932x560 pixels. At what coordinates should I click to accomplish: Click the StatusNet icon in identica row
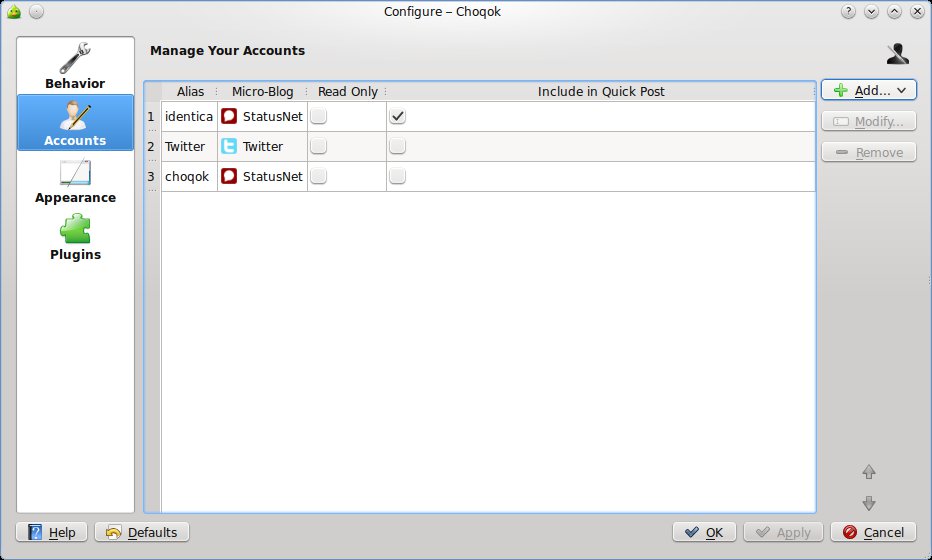(x=229, y=117)
